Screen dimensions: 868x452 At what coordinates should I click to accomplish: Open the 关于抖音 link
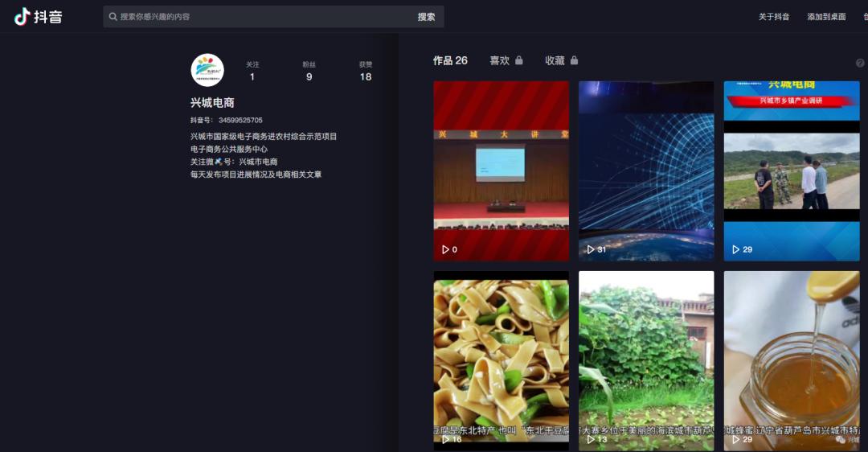point(773,17)
